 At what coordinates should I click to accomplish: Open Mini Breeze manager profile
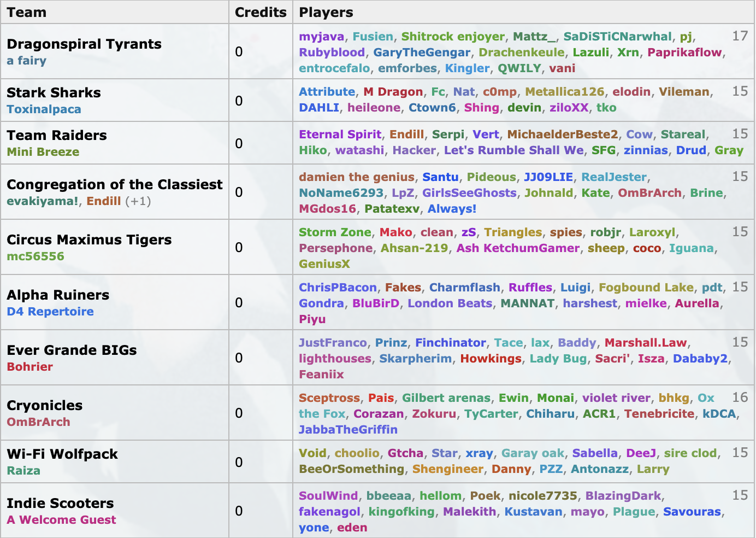[x=43, y=152]
